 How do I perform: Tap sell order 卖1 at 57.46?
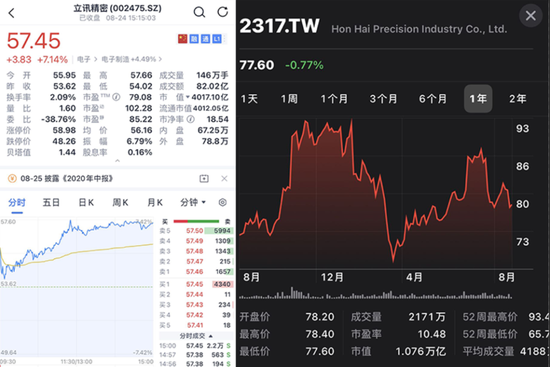195,272
